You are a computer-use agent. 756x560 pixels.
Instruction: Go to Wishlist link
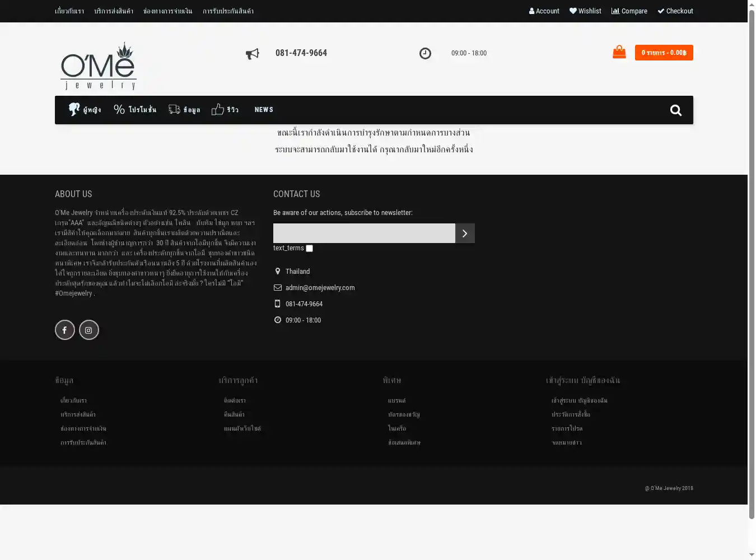pos(585,11)
